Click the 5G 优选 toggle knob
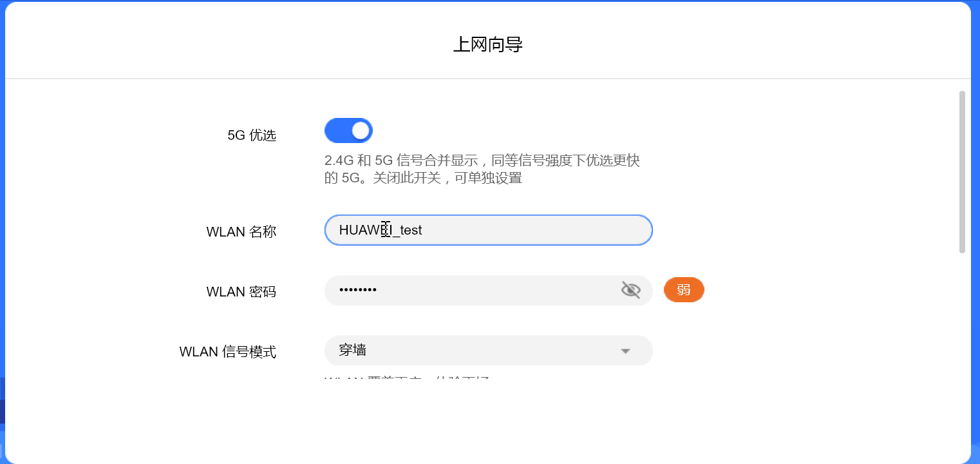 (x=359, y=130)
